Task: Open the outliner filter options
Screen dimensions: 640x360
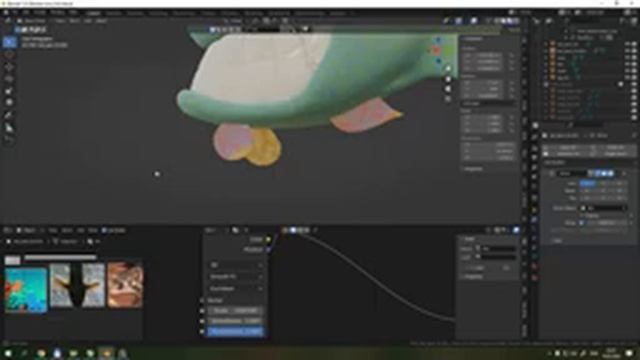Action: pos(623,20)
